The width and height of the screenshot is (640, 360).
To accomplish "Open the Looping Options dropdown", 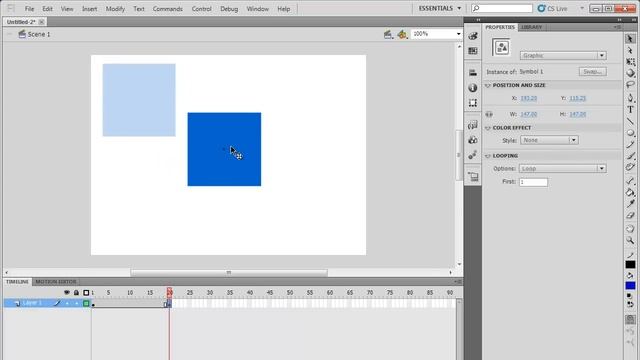I will (x=562, y=169).
